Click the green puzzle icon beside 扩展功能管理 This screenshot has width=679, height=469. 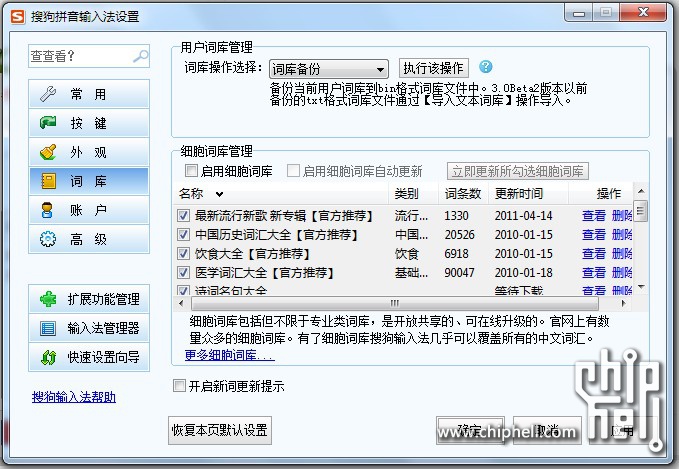(48, 299)
